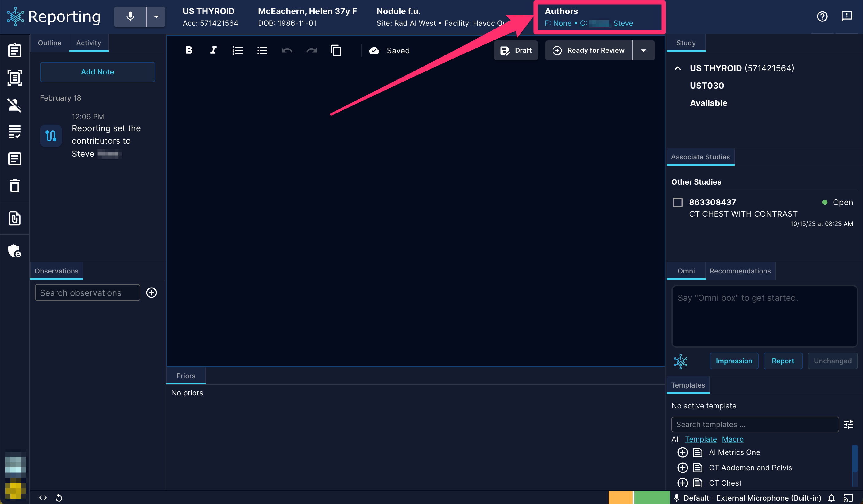Check the 863308437 CT Chest study checkbox

[677, 202]
